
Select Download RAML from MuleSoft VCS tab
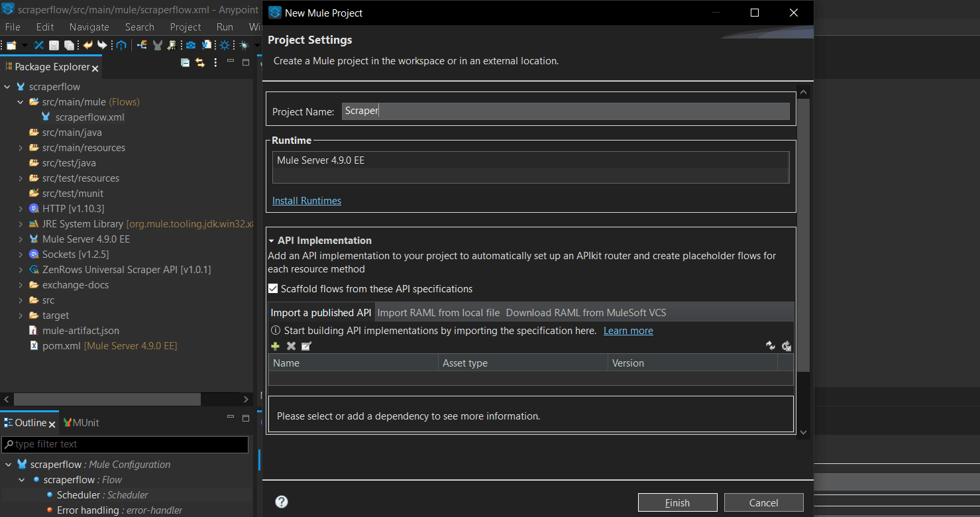pos(586,313)
